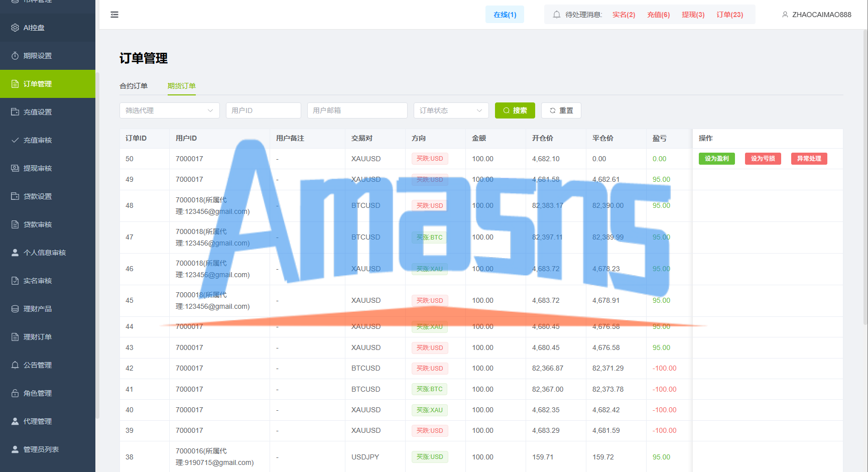Screen dimensions: 868x472
Task: Click 设为盈利 for order 50
Action: click(717, 159)
